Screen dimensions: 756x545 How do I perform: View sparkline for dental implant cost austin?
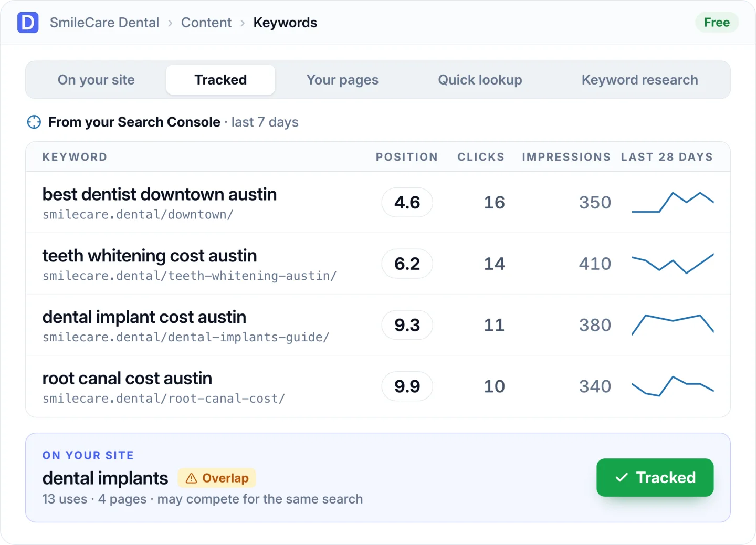pyautogui.click(x=673, y=324)
